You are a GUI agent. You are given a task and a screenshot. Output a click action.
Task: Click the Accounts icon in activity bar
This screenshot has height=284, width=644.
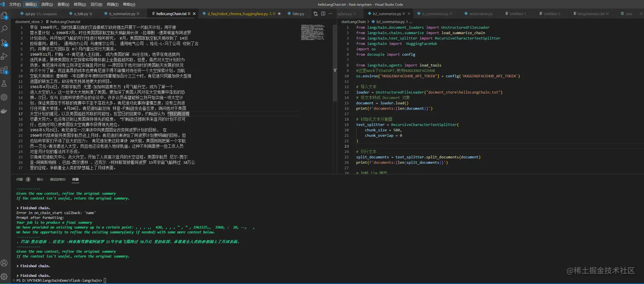[x=5, y=263]
